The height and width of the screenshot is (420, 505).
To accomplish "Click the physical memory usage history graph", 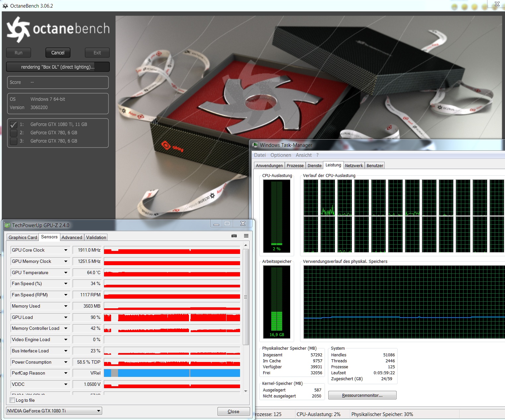I will click(x=404, y=302).
